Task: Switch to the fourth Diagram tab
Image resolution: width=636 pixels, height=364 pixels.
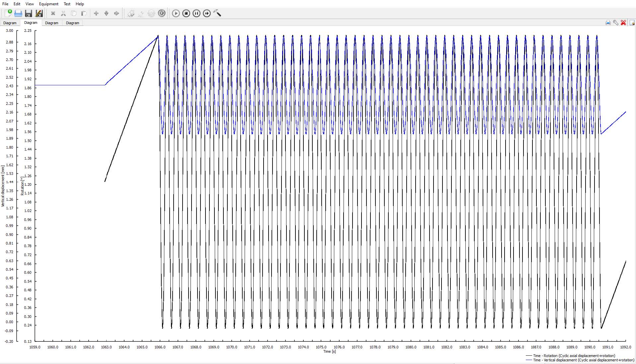Action: click(x=73, y=23)
